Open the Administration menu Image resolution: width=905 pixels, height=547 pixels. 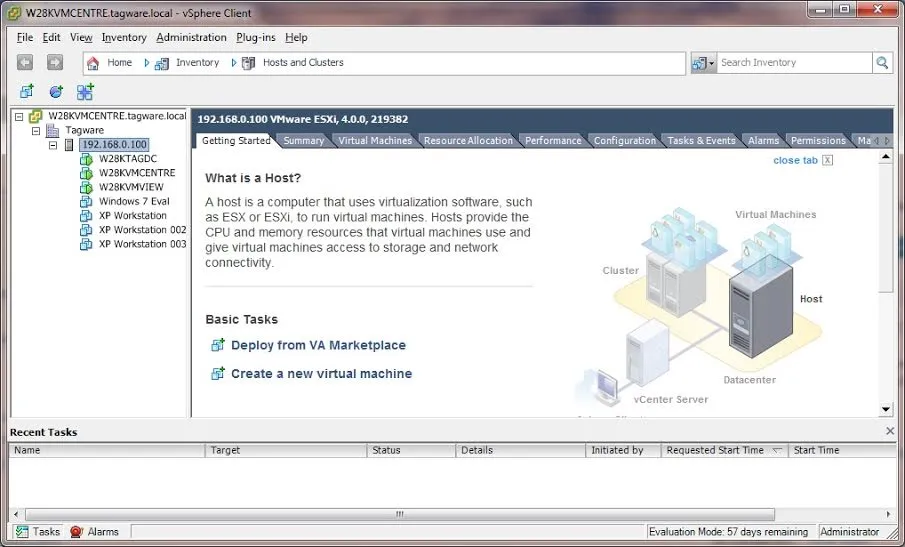191,37
